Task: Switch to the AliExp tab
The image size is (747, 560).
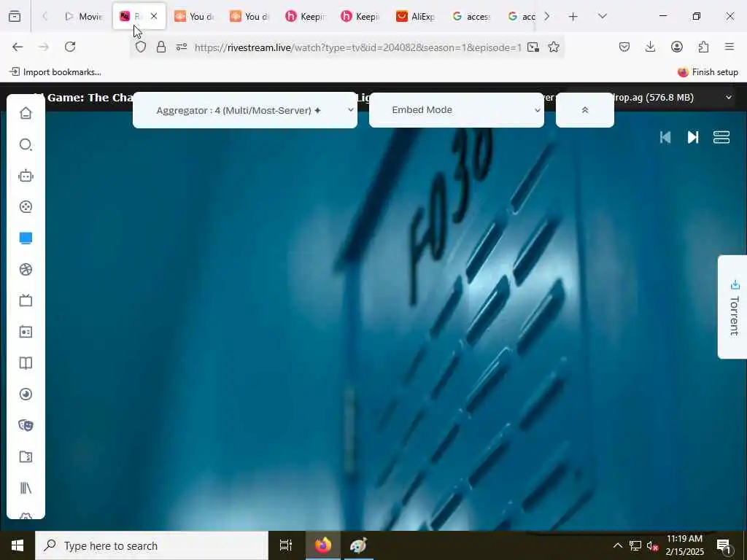Action: (x=415, y=16)
